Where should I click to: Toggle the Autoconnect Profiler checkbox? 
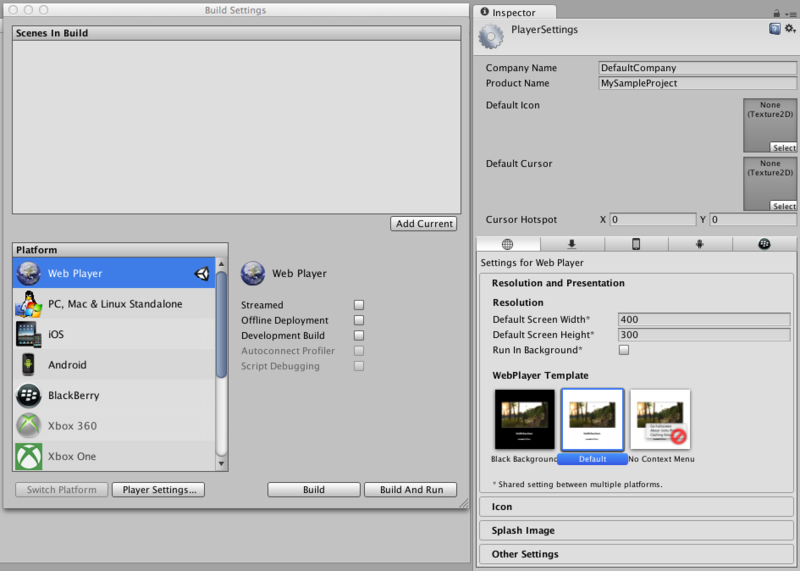(359, 351)
